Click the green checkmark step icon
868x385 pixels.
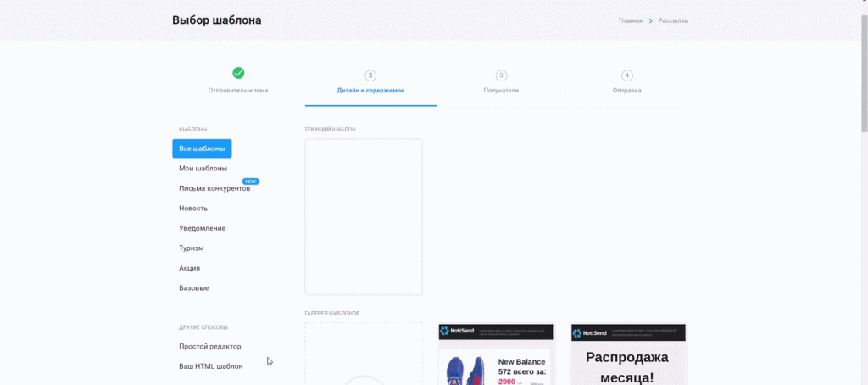238,74
